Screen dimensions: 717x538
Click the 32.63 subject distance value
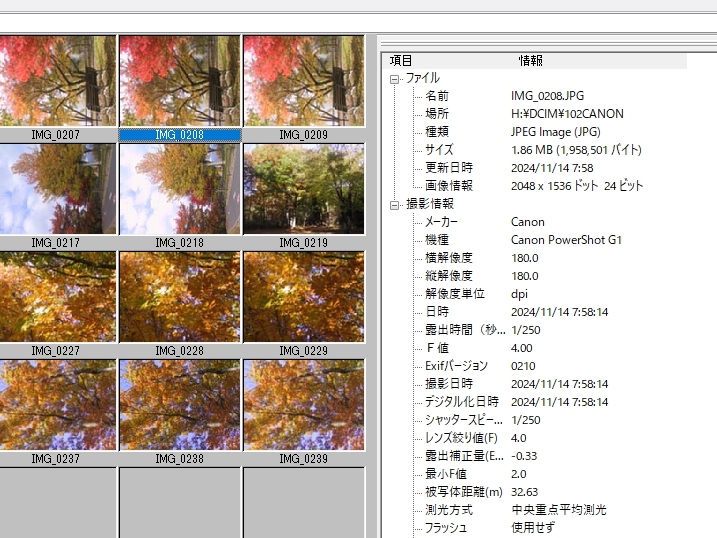(524, 492)
